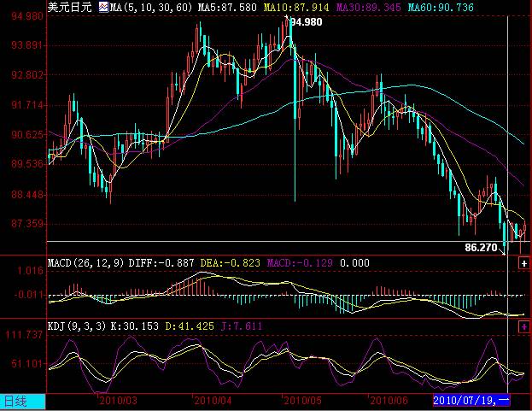This screenshot has width=532, height=411.
Task: Click the 88.448 price axis label
Action: [x=27, y=195]
